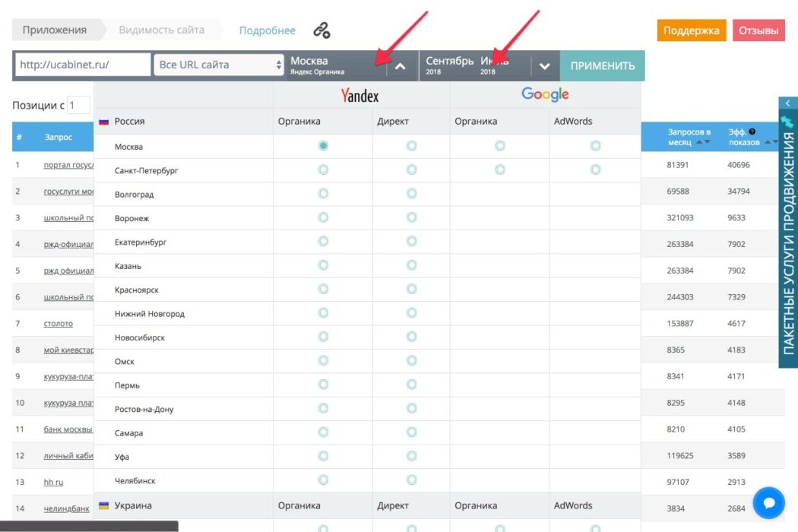
Task: Sort by Запросов в месяц column arrows
Action: coord(703,143)
